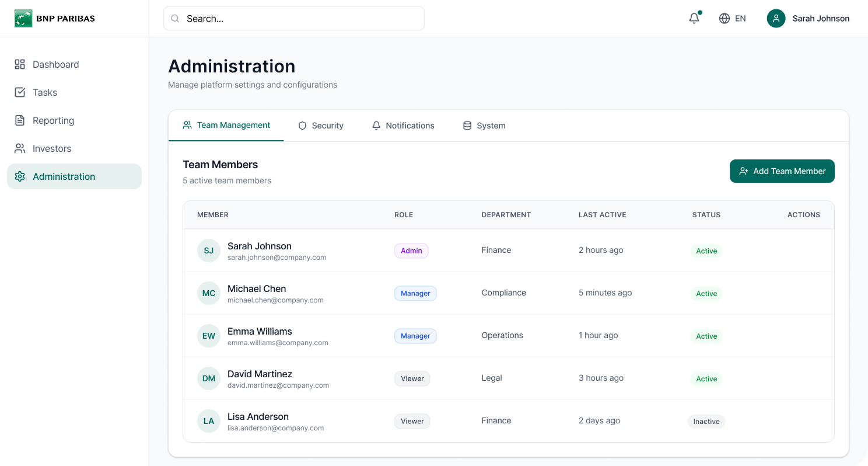Screen dimensions: 868x466
Task: Click the Add Team Member button
Action: 782,171
